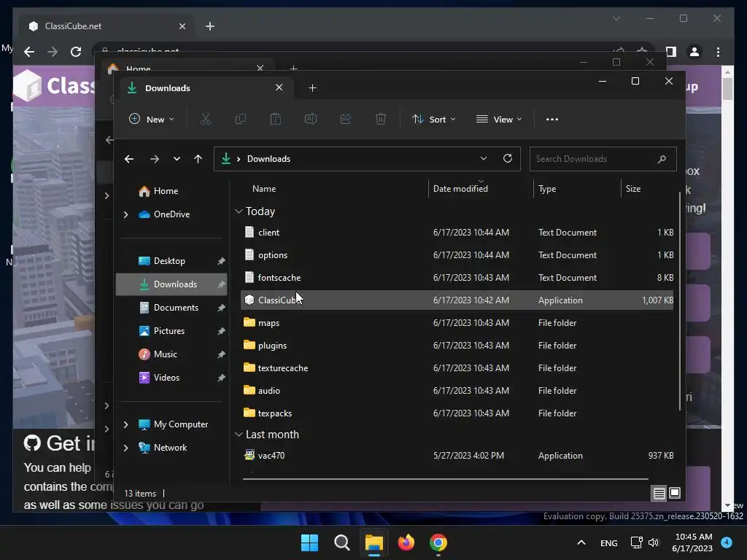Sort by Date modified column header
Viewport: 747px width, 560px height.
(461, 189)
